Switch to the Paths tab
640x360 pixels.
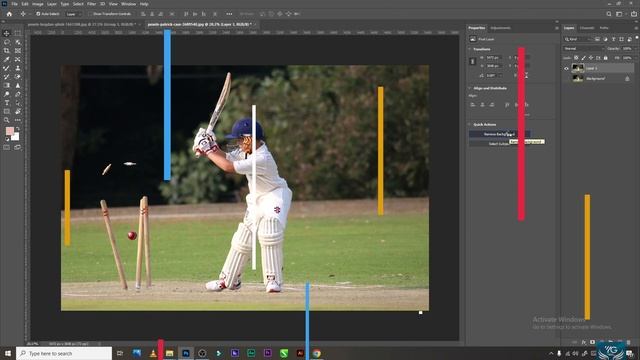(x=604, y=28)
